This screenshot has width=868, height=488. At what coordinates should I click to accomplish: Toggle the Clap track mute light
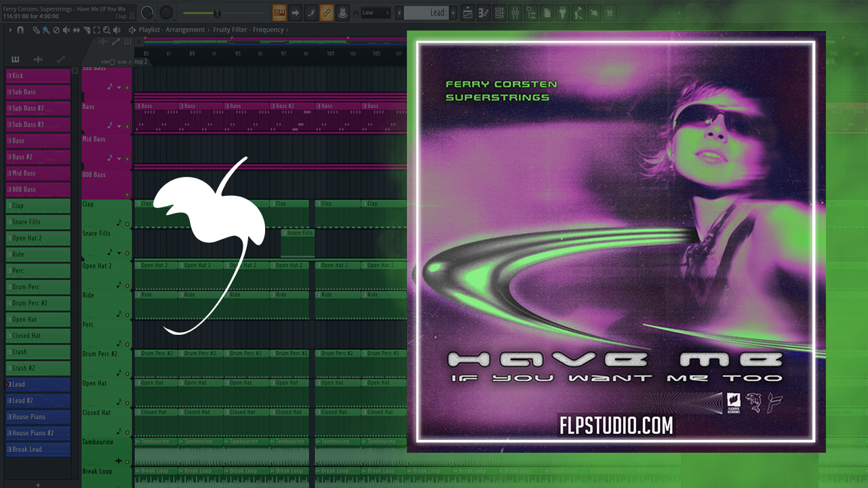pyautogui.click(x=127, y=224)
